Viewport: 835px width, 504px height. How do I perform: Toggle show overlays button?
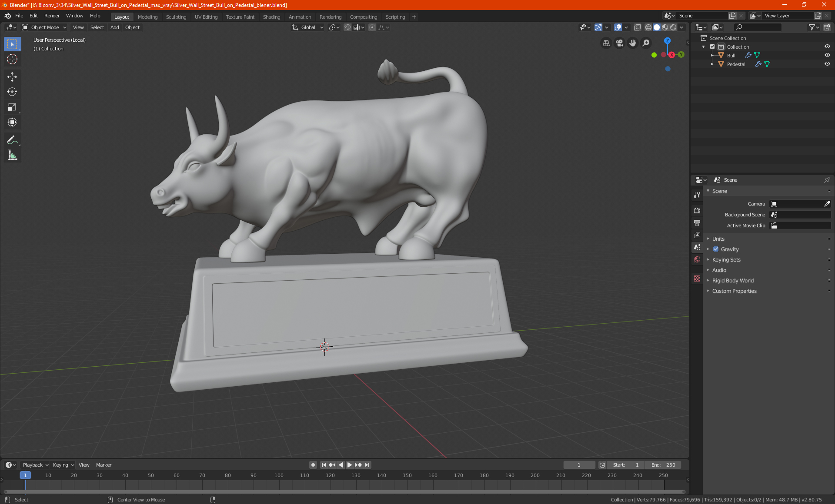[x=618, y=27]
